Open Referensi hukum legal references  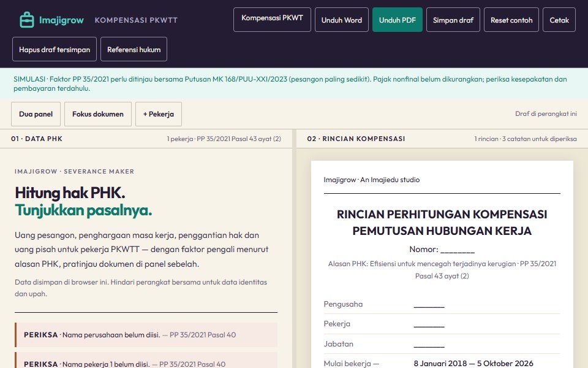pyautogui.click(x=134, y=49)
